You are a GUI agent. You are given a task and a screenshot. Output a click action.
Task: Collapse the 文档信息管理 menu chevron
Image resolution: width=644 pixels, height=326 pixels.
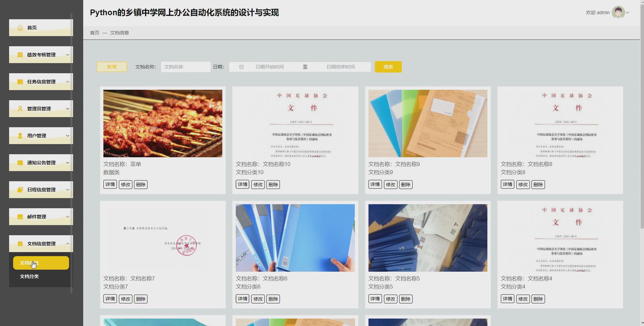(x=67, y=243)
